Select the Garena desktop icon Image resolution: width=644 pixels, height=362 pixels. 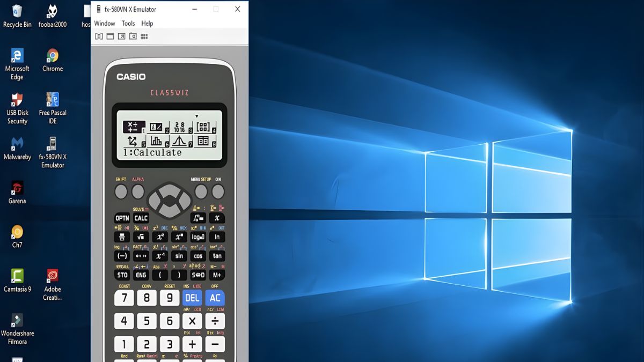[x=17, y=193]
